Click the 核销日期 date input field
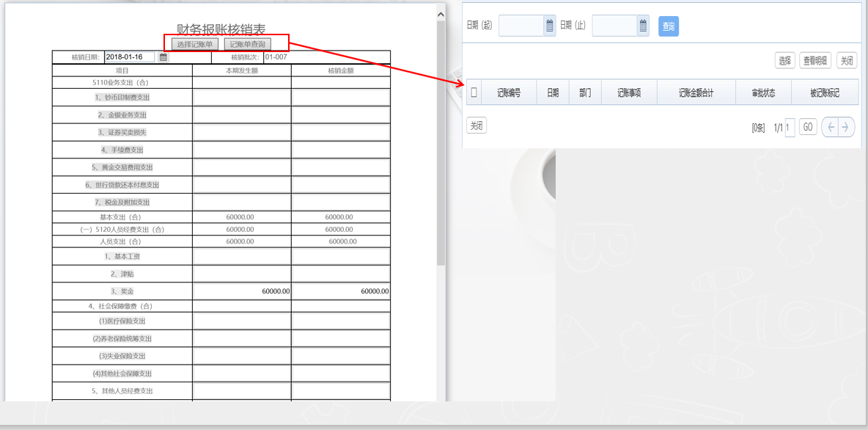Screen dimensions: 868x430 130,57
